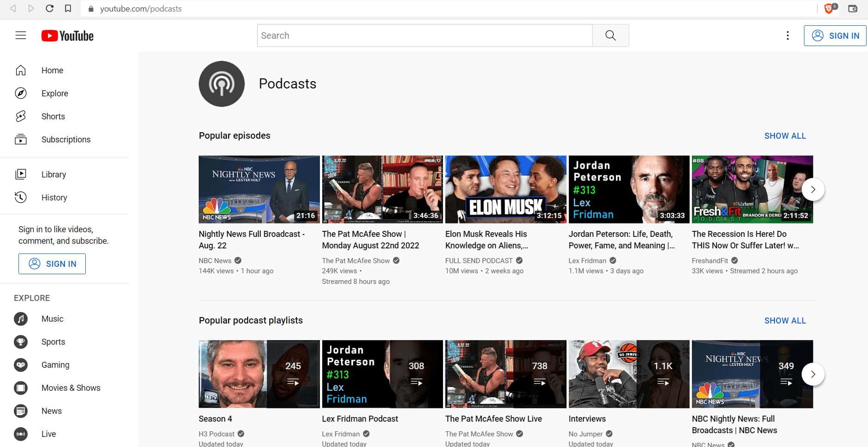The image size is (868, 447).
Task: Play the Fresh&Fit recession episode thumbnail
Action: click(x=752, y=189)
